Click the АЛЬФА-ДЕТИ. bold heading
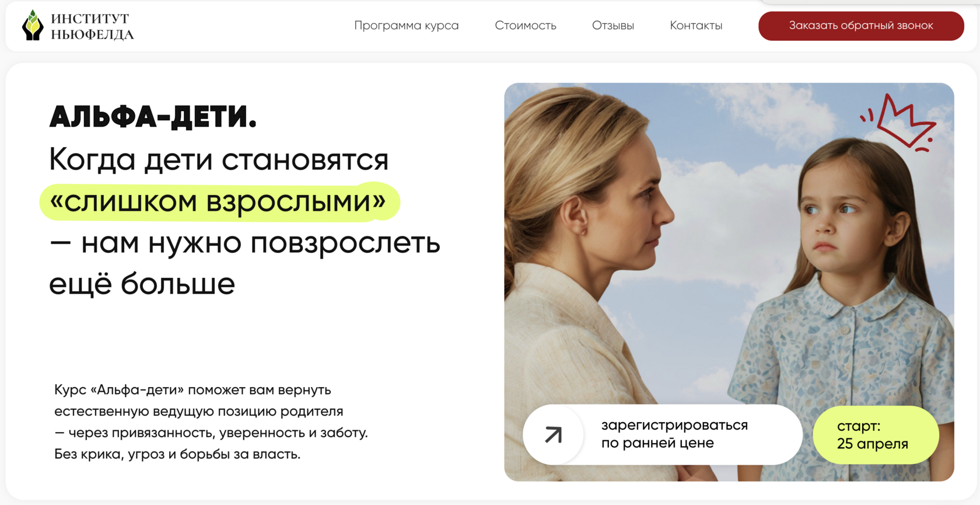 click(153, 117)
